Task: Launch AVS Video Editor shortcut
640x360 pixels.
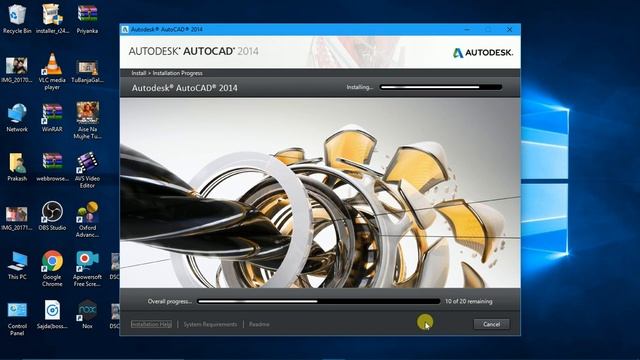Action: coord(87,170)
